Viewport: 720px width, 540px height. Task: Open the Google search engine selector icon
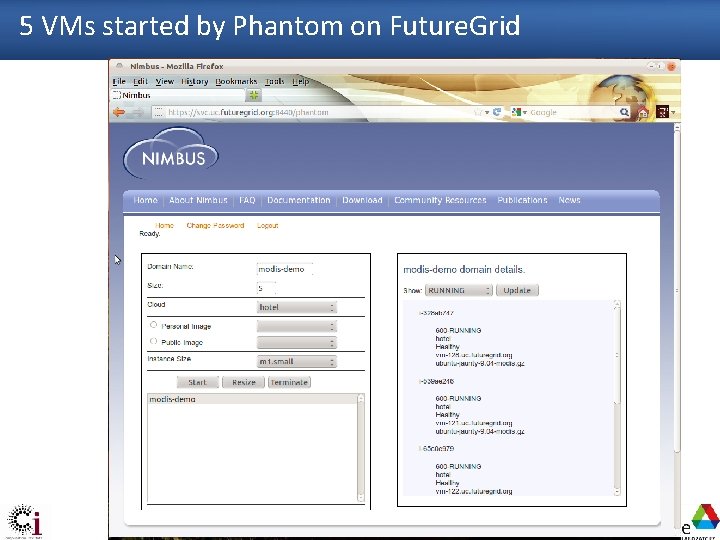click(519, 112)
